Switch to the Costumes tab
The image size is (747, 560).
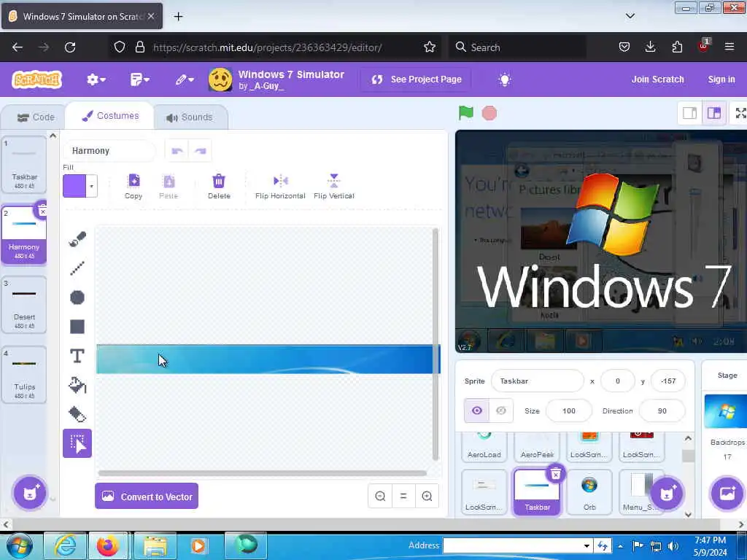pyautogui.click(x=110, y=116)
